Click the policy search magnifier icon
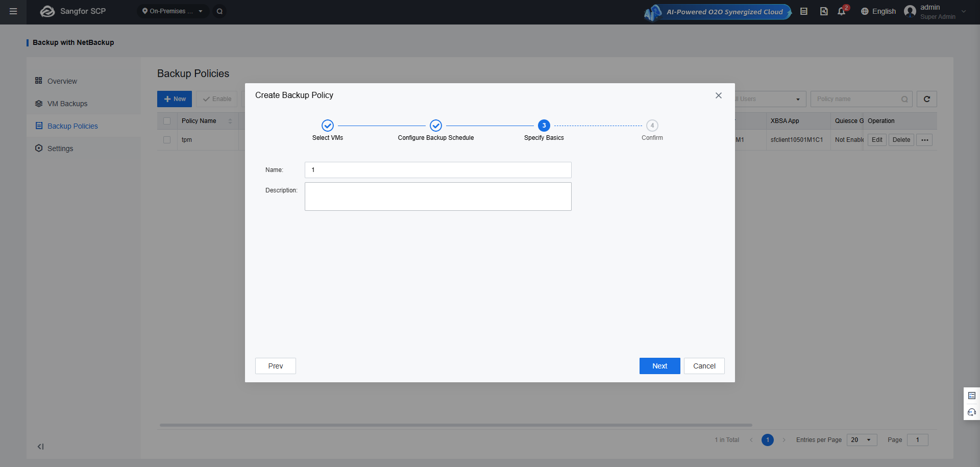 click(904, 99)
